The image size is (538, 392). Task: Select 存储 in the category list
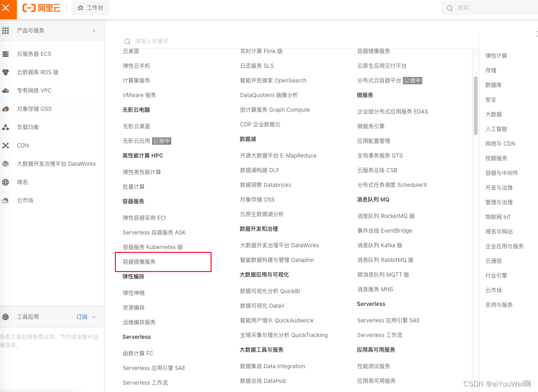click(491, 71)
